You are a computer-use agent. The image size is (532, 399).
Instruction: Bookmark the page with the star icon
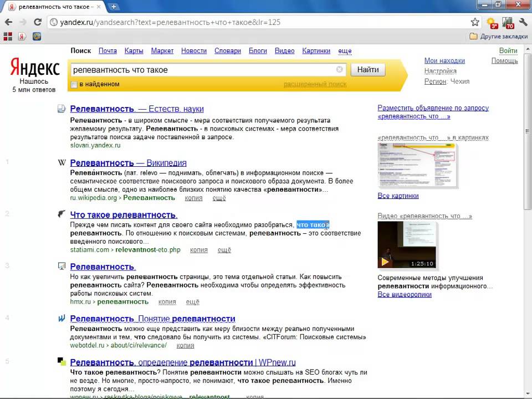[475, 22]
